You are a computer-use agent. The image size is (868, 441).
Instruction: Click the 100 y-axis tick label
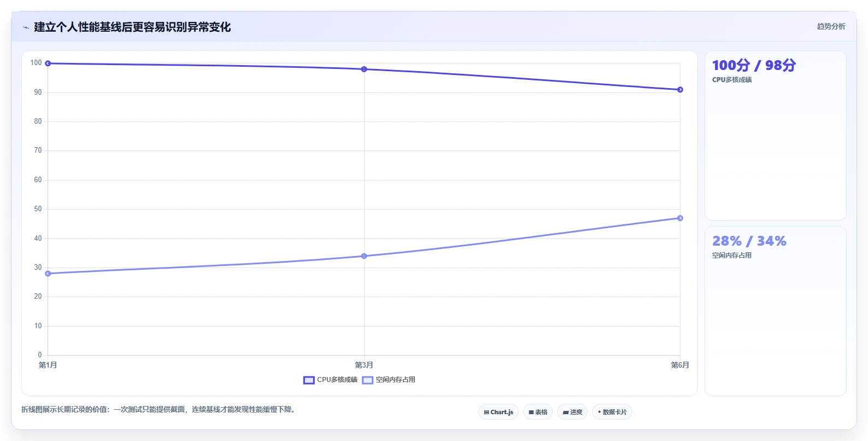click(x=36, y=63)
